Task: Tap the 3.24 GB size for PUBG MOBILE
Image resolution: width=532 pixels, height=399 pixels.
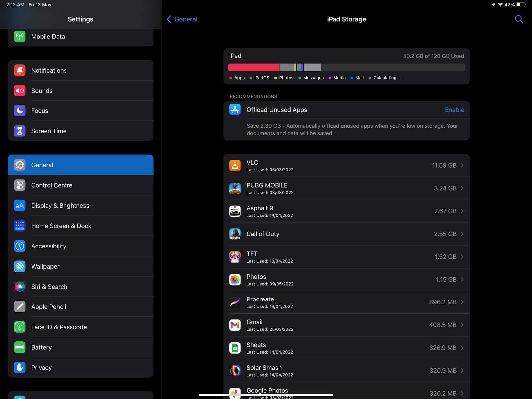Action: (x=445, y=188)
